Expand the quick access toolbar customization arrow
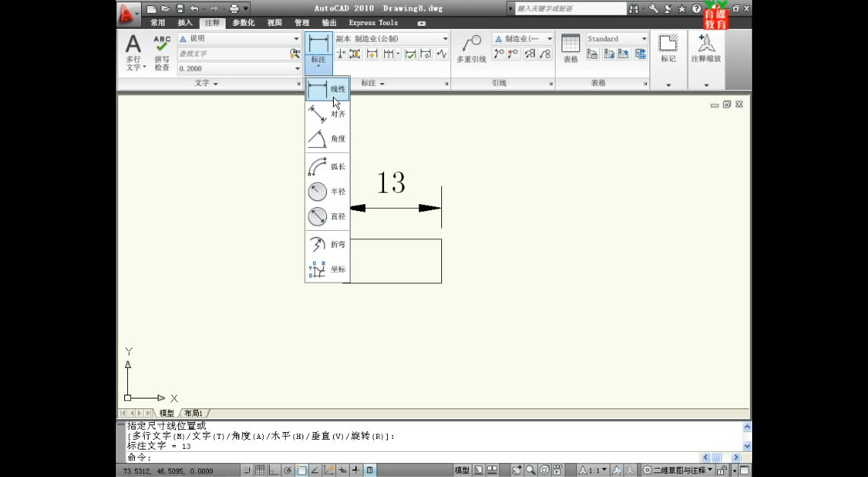Viewport: 868px width, 477px height. [246, 9]
